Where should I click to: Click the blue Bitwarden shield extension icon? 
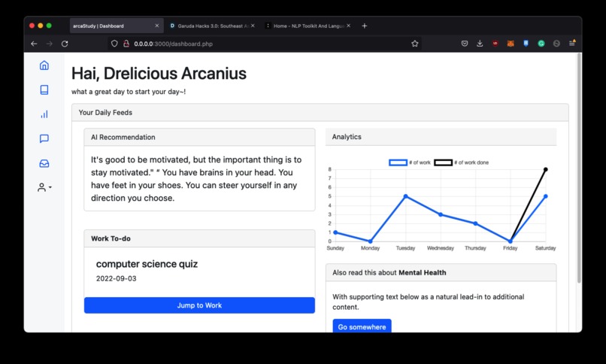[526, 44]
